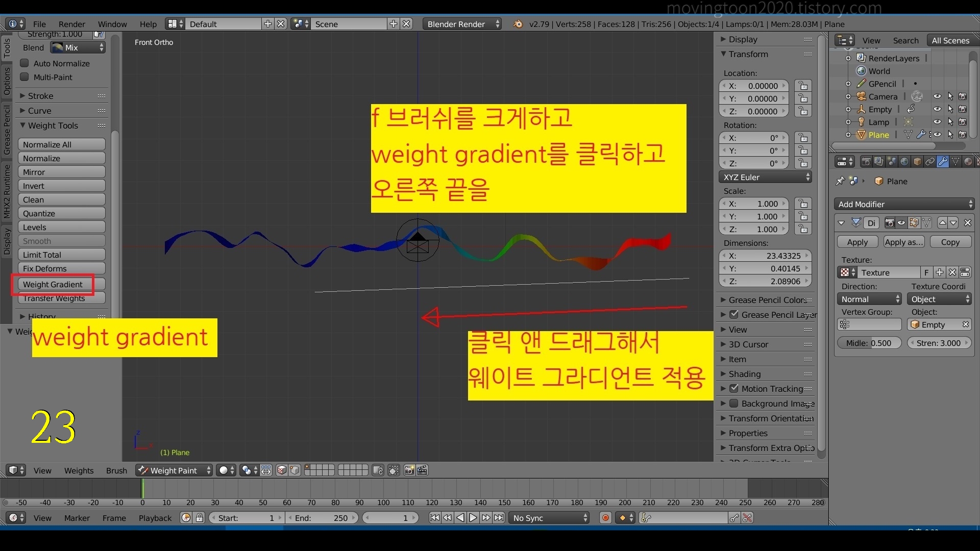Move the displace modifier up with arrow
Image resolution: width=980 pixels, height=551 pixels.
[943, 222]
